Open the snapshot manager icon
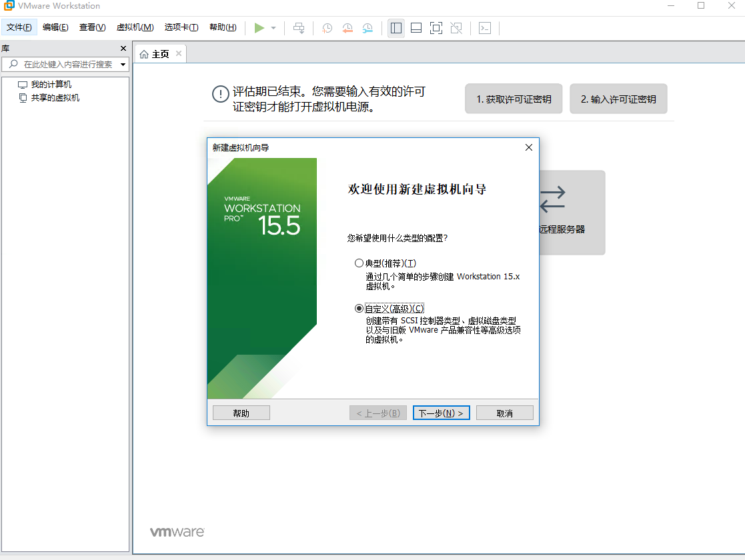The image size is (745, 560). click(367, 28)
